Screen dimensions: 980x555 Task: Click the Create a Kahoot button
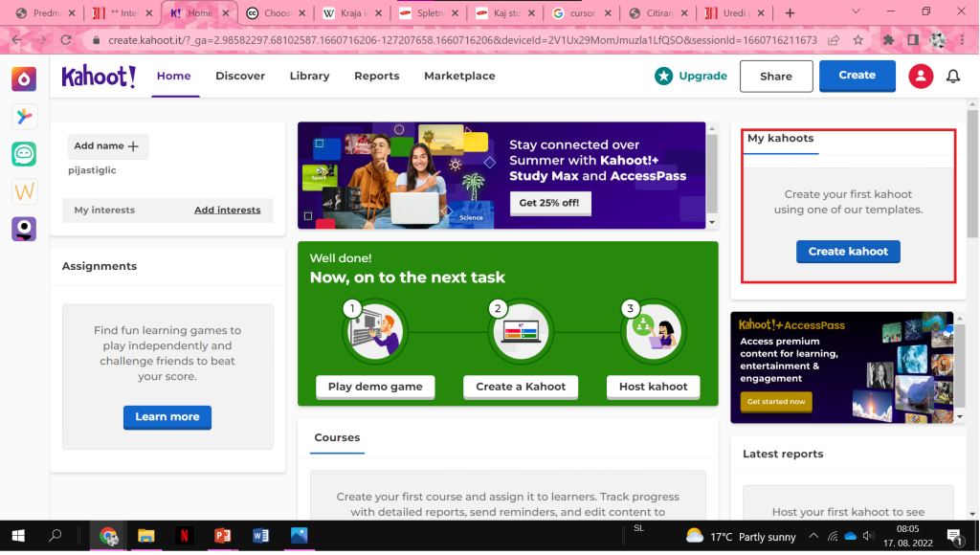point(521,387)
